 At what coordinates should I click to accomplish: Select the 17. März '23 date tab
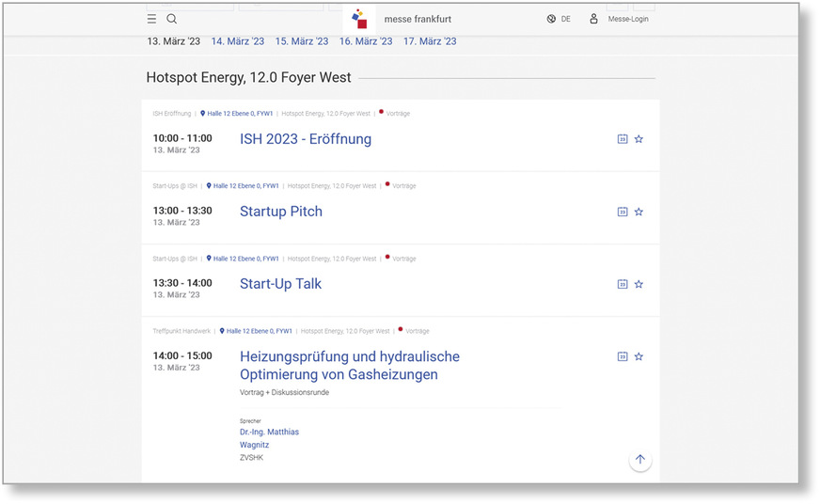coord(430,41)
